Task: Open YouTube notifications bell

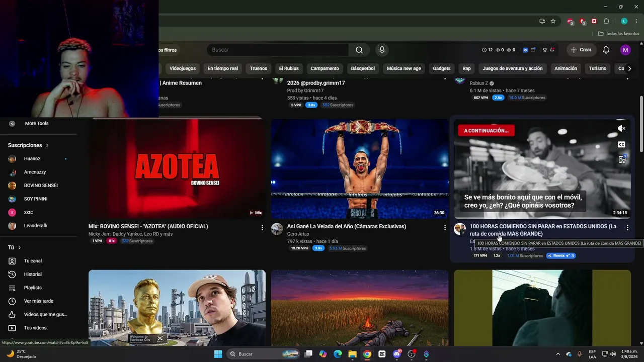Action: pyautogui.click(x=606, y=50)
